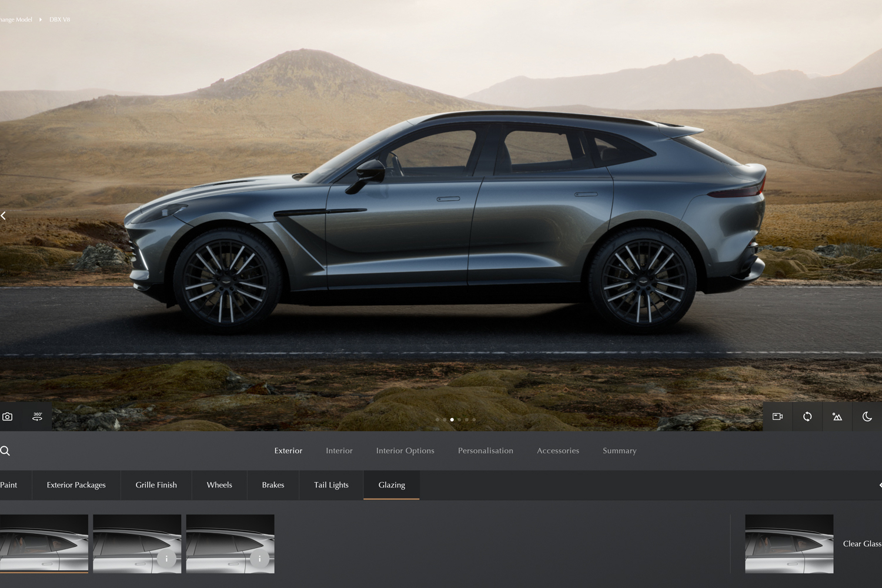Screen dimensions: 882x588
Task: Open the Interior Options tab
Action: tap(405, 450)
